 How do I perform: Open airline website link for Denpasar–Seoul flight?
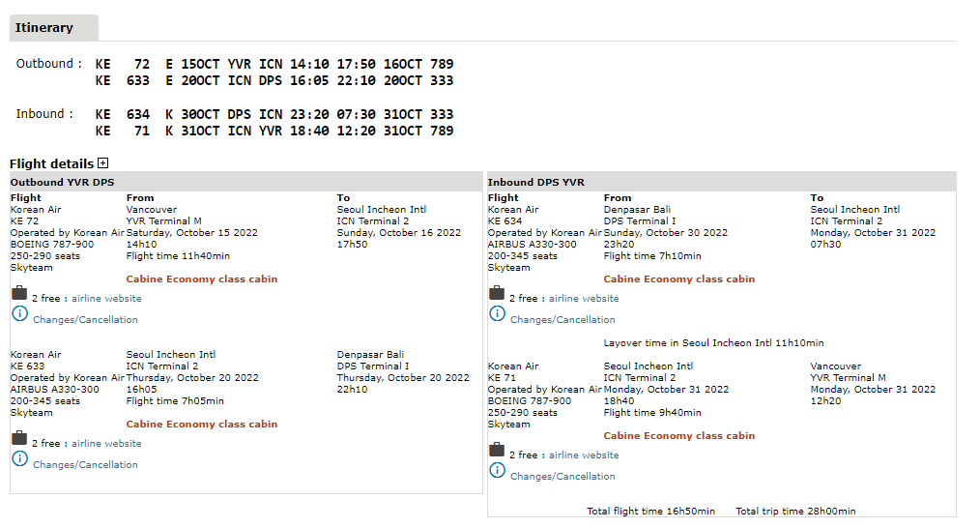click(x=584, y=299)
